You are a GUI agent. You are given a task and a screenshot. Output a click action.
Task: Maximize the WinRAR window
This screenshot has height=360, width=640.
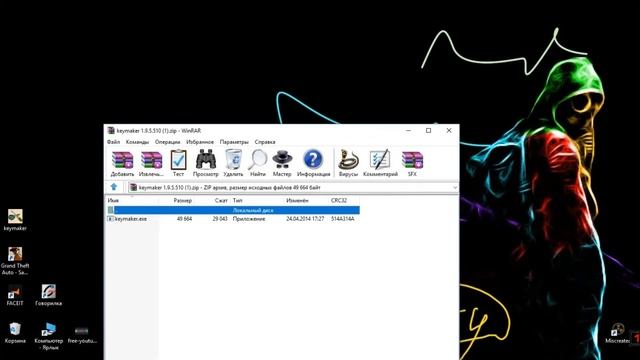tap(429, 131)
